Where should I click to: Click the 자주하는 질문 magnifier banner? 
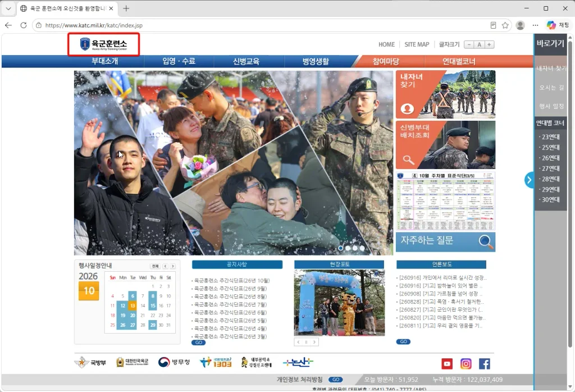[445, 241]
